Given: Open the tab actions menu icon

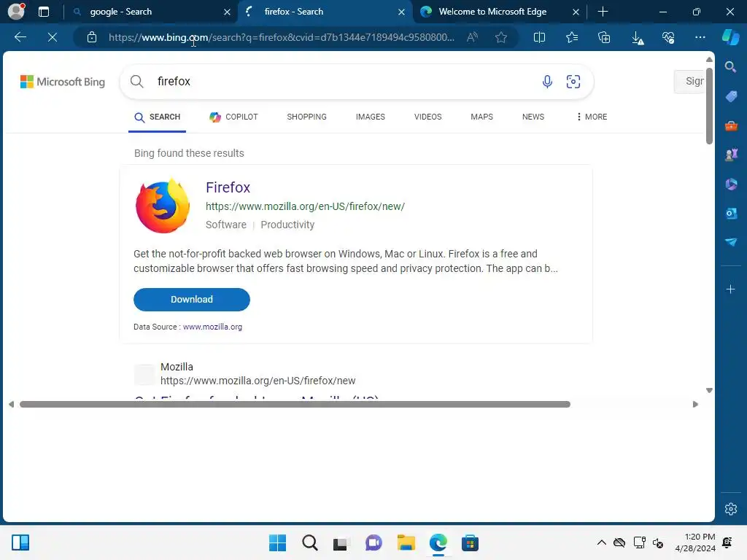Looking at the screenshot, I should 44,12.
